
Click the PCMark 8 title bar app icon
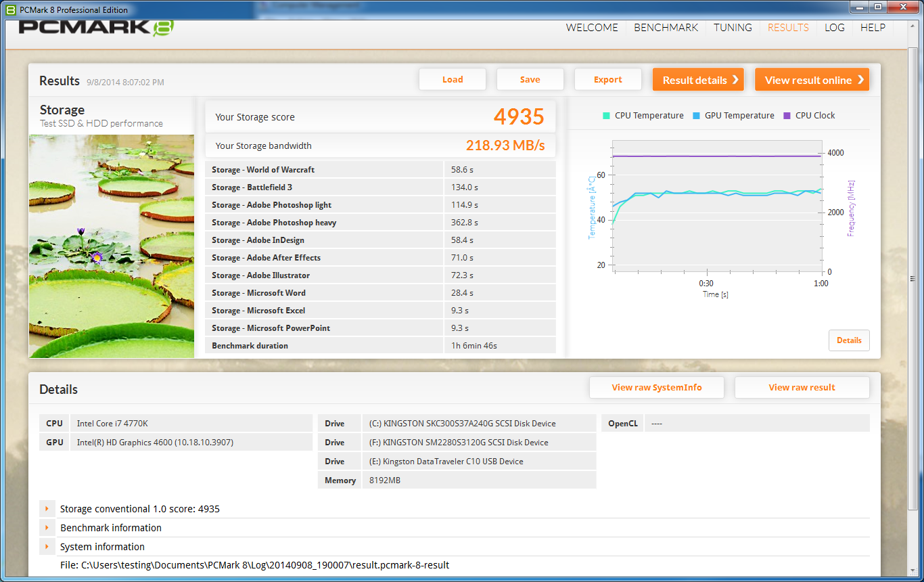(10, 9)
